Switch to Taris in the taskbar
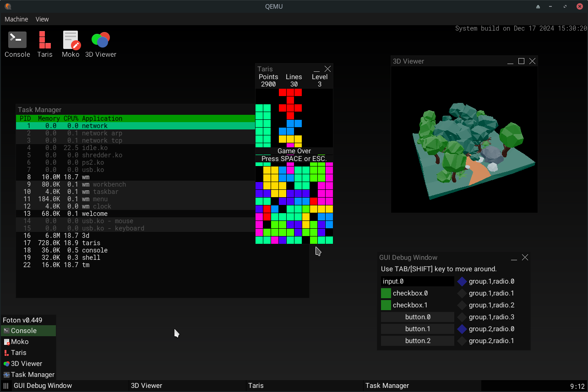 [x=305, y=386]
